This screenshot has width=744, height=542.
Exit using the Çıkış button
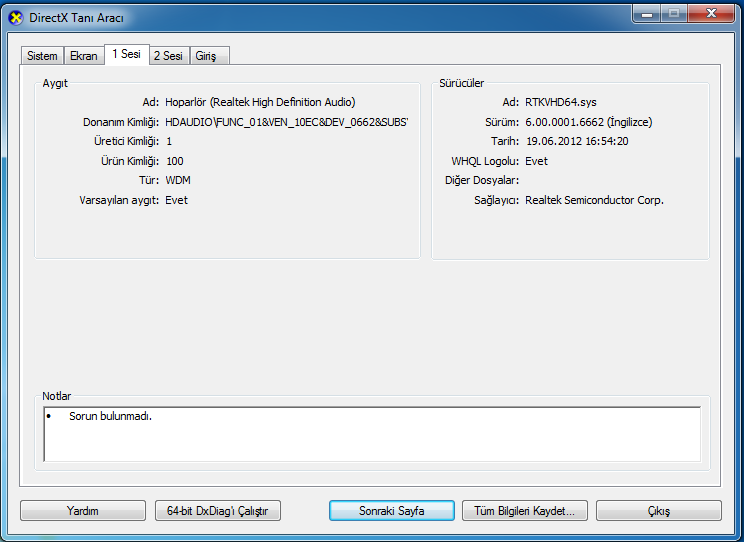(658, 511)
